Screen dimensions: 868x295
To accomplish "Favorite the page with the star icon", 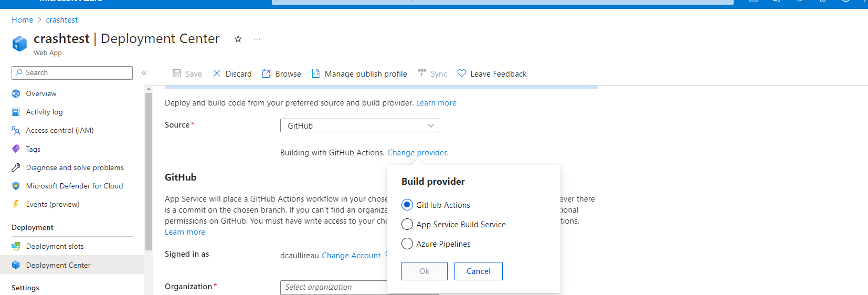I will [x=238, y=39].
